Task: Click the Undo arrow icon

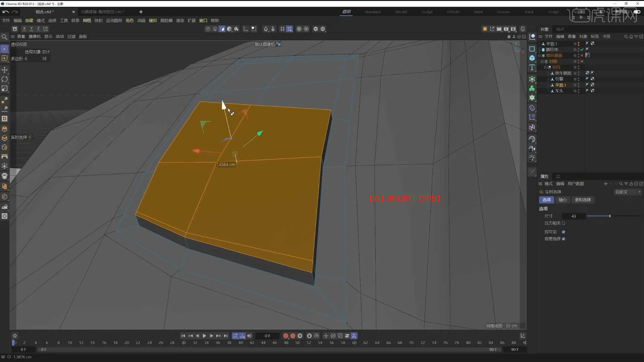Action: pos(6,12)
